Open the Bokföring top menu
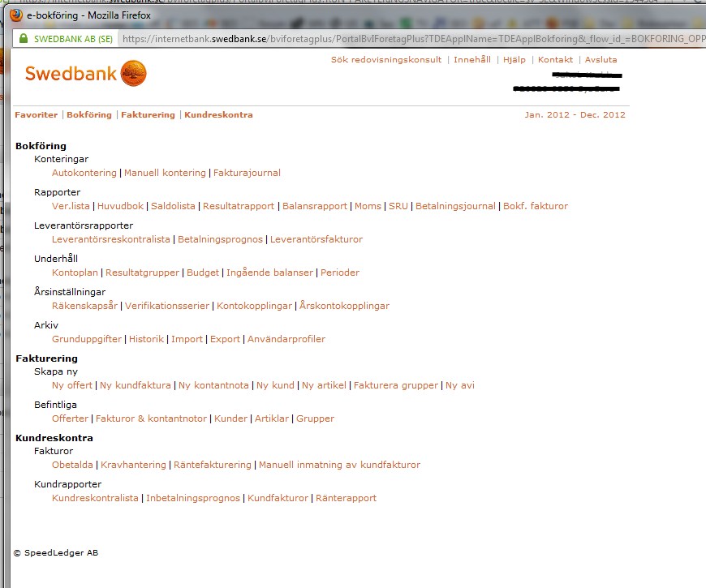Screen dimensions: 706x588 point(89,114)
